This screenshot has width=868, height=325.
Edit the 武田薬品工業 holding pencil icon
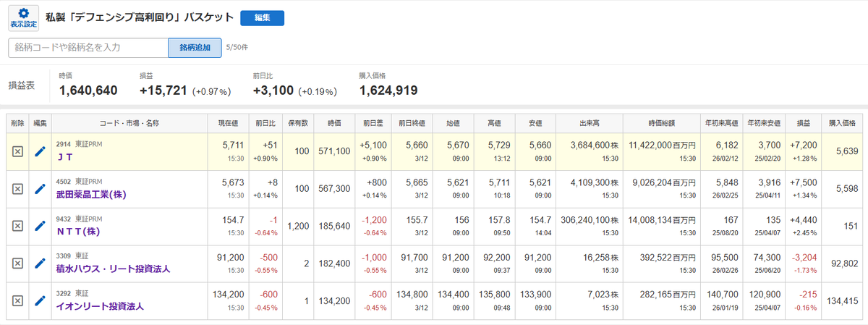click(x=41, y=188)
